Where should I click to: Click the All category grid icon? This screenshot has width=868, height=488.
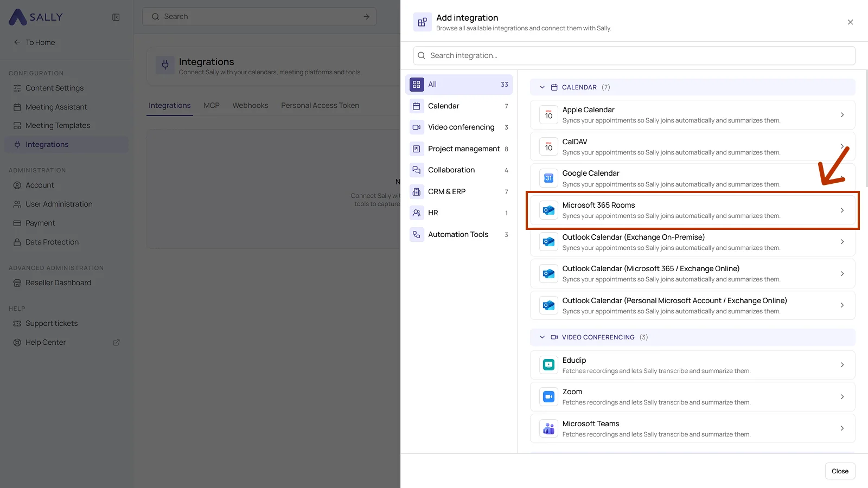point(416,85)
